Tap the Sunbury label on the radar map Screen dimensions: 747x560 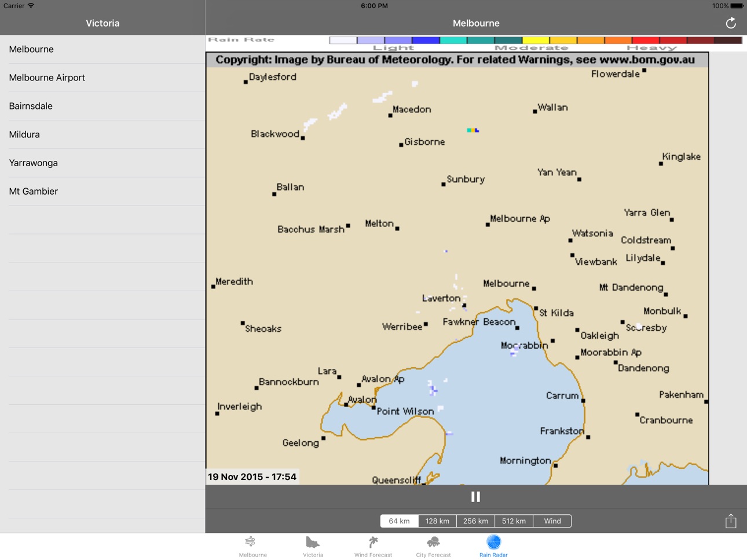(x=466, y=180)
